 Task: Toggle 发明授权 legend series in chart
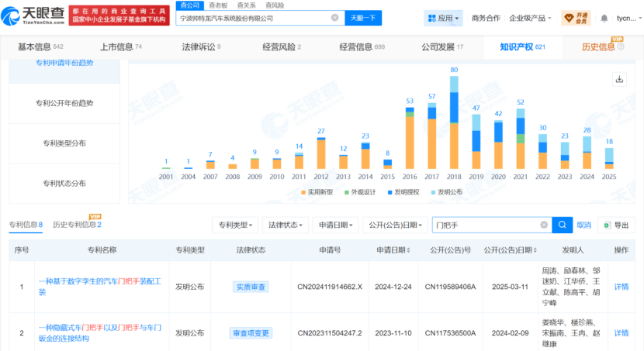click(x=407, y=192)
